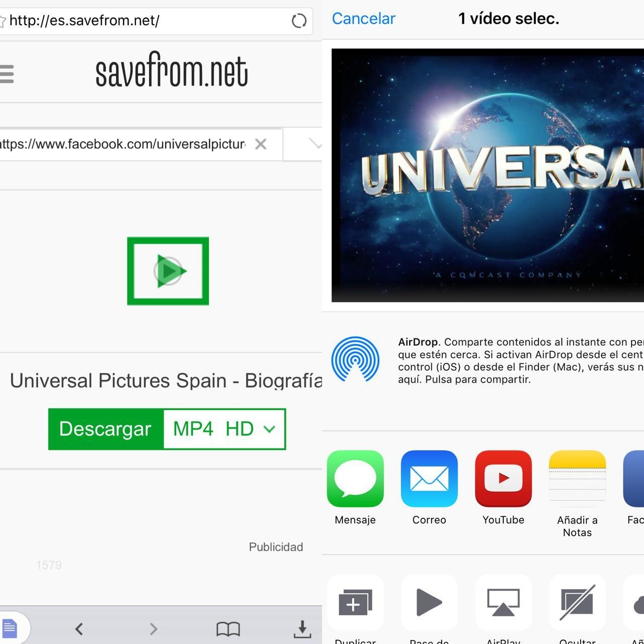This screenshot has height=644, width=644.
Task: Open the bookmarks book icon
Action: tap(228, 628)
